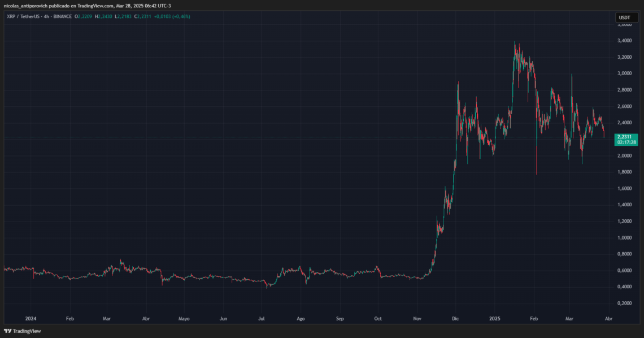
Task: Click the Dic month label on the time axis
Action: tap(455, 318)
